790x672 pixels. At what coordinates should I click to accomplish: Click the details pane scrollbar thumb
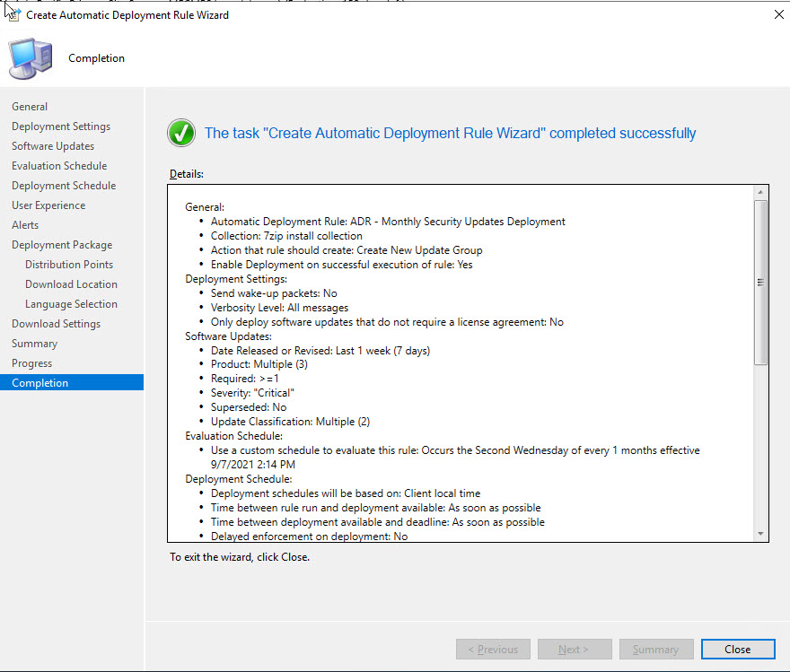point(761,282)
